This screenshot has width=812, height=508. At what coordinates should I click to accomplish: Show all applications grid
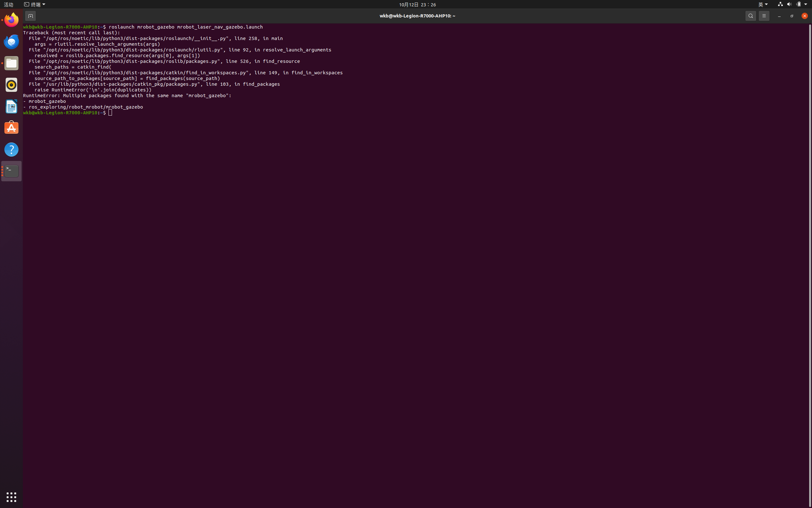pos(11,497)
